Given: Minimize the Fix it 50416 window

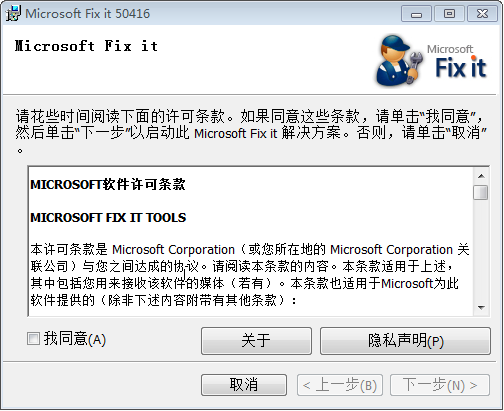Looking at the screenshot, I should click(x=416, y=14).
